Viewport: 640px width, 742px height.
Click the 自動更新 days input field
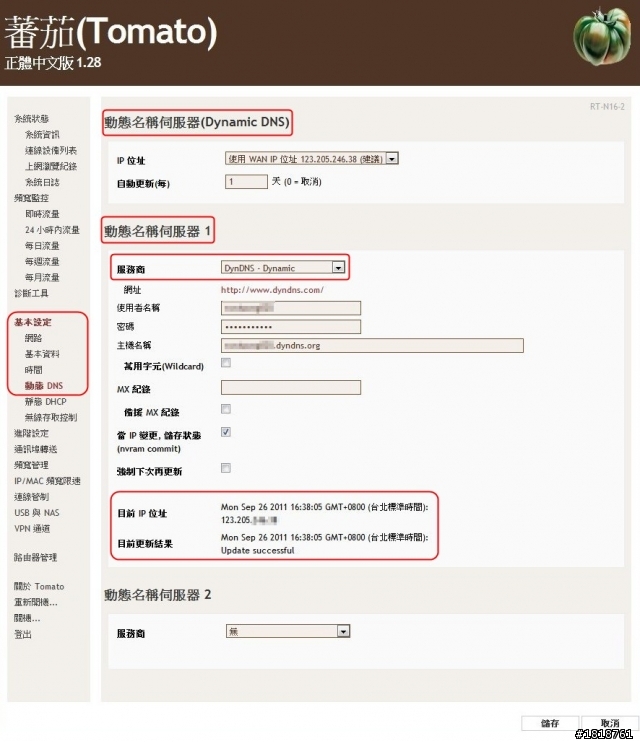(x=246, y=182)
